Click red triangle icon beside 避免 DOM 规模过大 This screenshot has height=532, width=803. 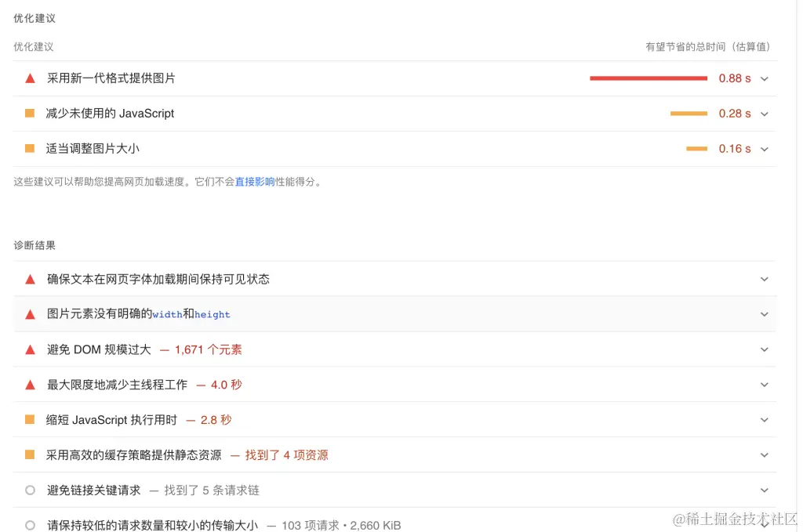31,350
